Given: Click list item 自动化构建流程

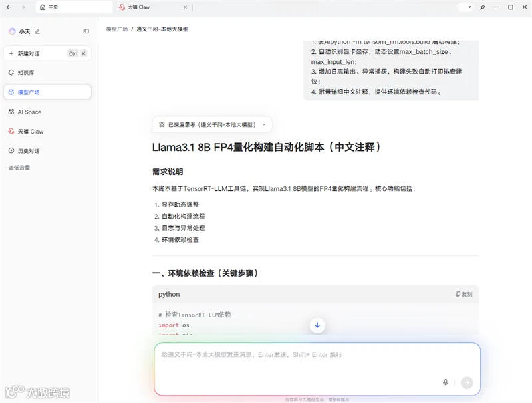Looking at the screenshot, I should (183, 216).
